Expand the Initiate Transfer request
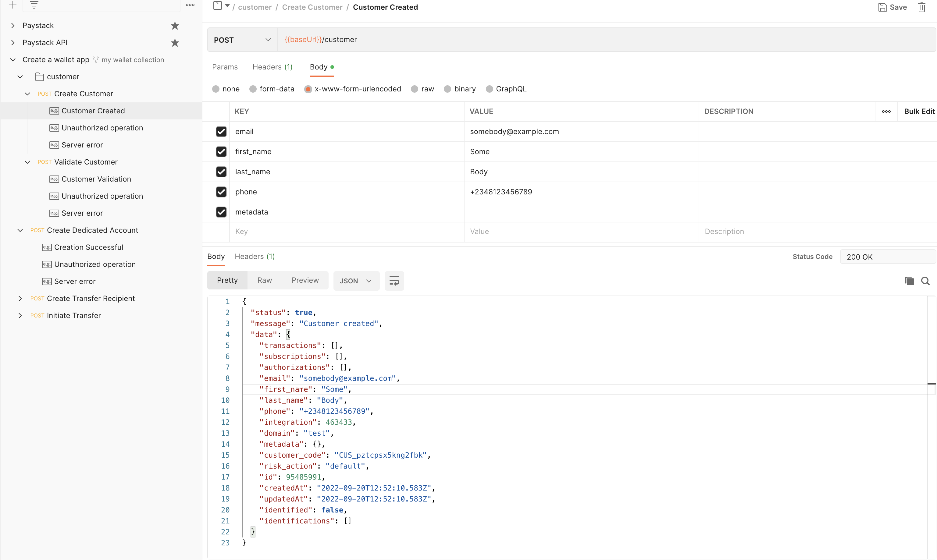This screenshot has height=560, width=937. (20, 315)
